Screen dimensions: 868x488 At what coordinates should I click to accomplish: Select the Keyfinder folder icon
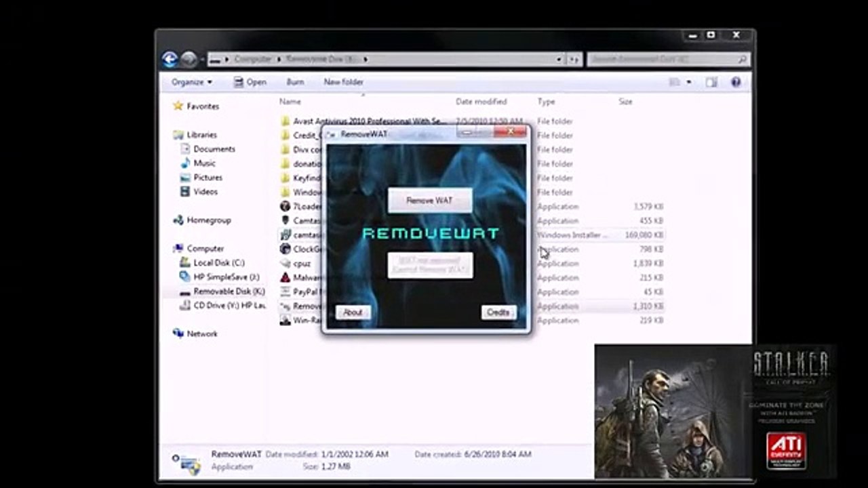285,178
